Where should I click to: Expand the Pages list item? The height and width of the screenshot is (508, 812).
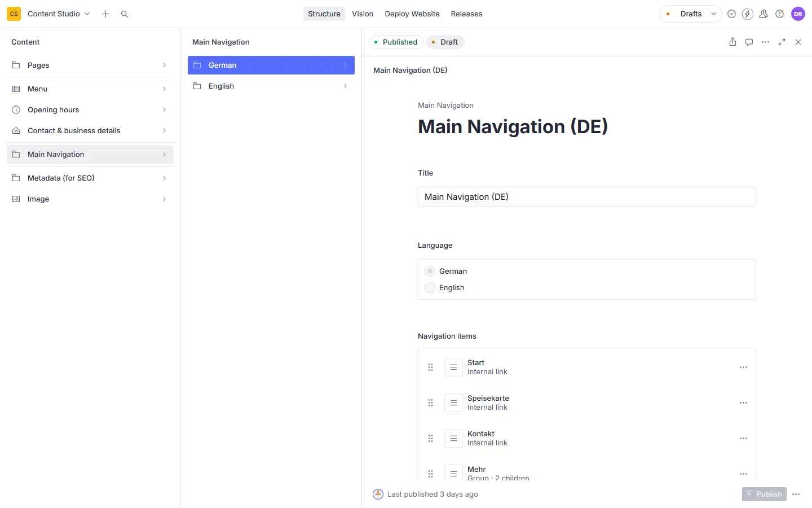coord(90,65)
